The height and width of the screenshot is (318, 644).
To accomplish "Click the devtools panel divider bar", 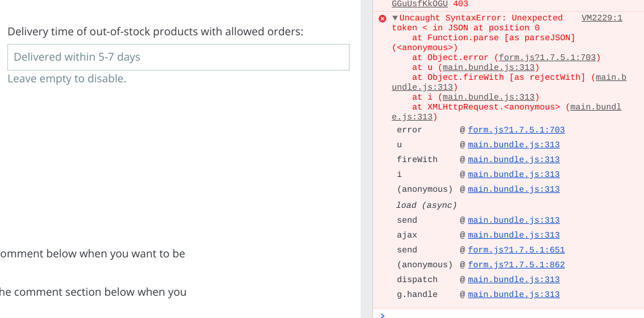I will tap(367, 159).
